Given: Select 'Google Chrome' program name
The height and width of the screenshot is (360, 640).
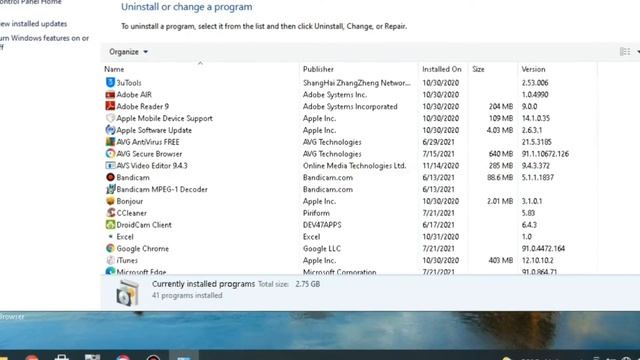Looking at the screenshot, I should [x=142, y=249].
